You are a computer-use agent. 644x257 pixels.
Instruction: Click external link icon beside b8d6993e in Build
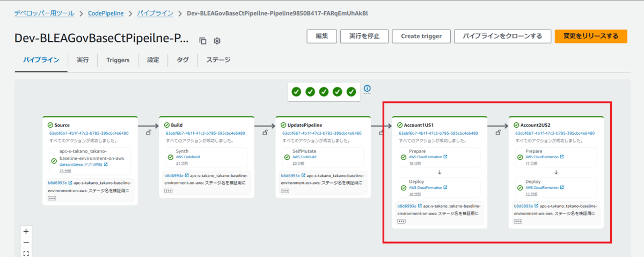tap(186, 175)
